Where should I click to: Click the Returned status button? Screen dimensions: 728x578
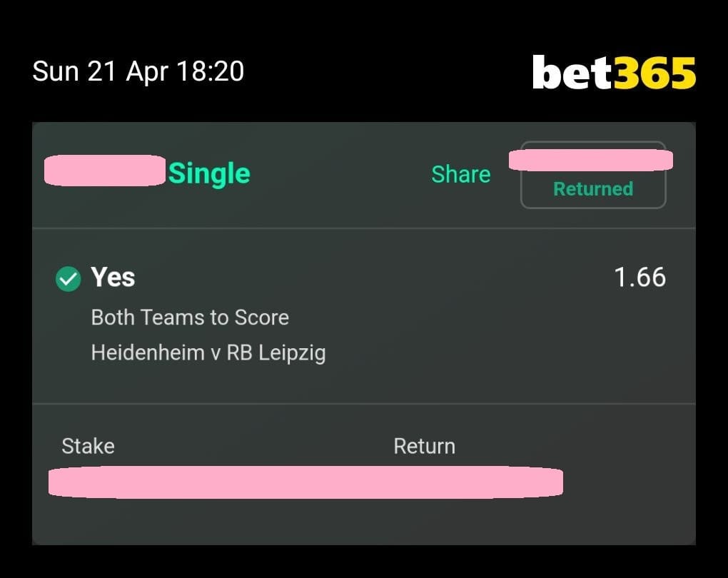pos(593,175)
